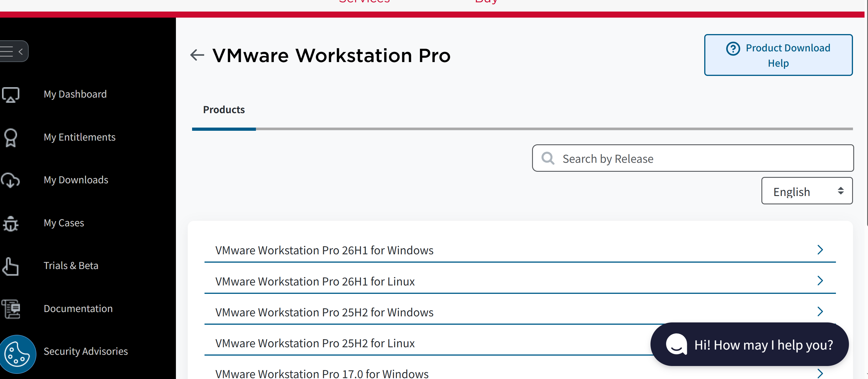Expand Workstation Pro 26H1 for Linux chevron

[x=820, y=281]
